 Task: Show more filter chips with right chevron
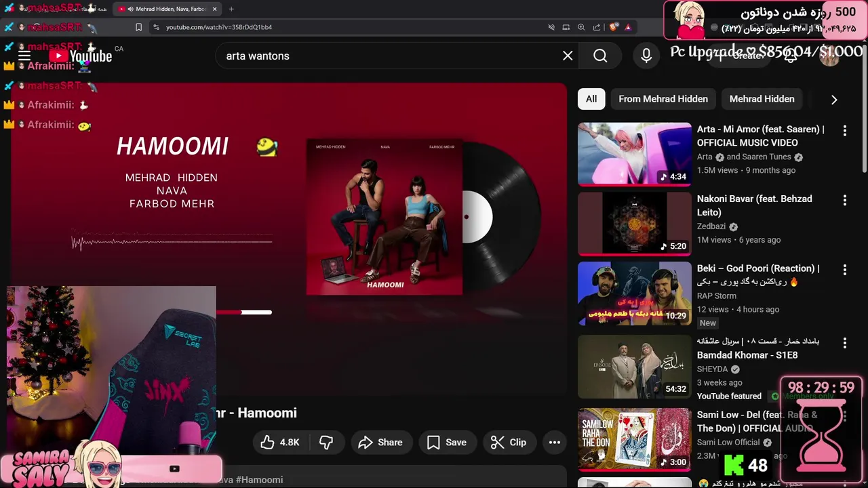coord(834,99)
